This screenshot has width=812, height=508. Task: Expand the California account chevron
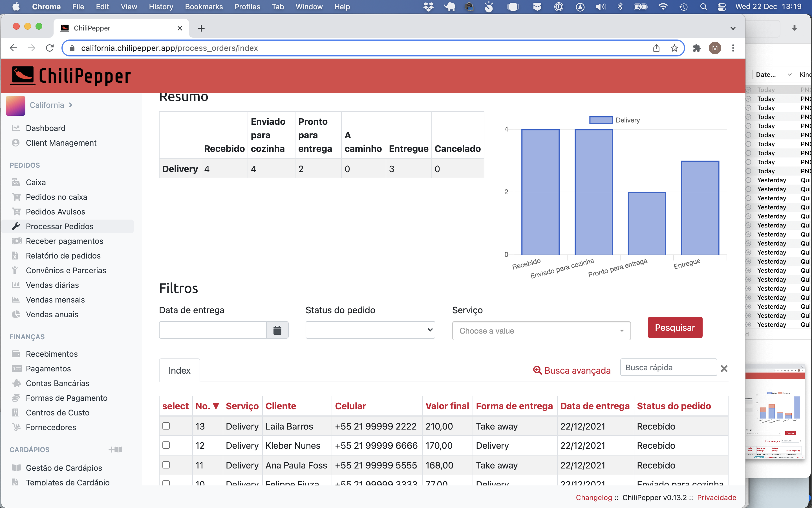point(71,105)
